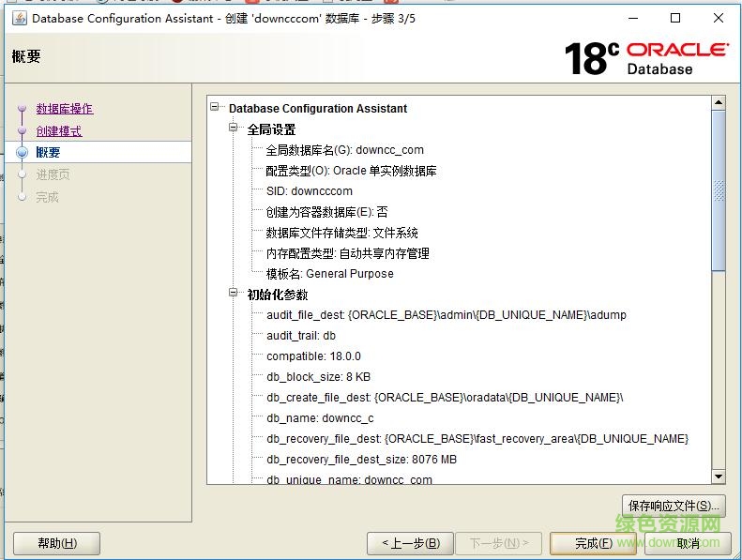Collapse the 全局设置 tree section

pyautogui.click(x=234, y=129)
